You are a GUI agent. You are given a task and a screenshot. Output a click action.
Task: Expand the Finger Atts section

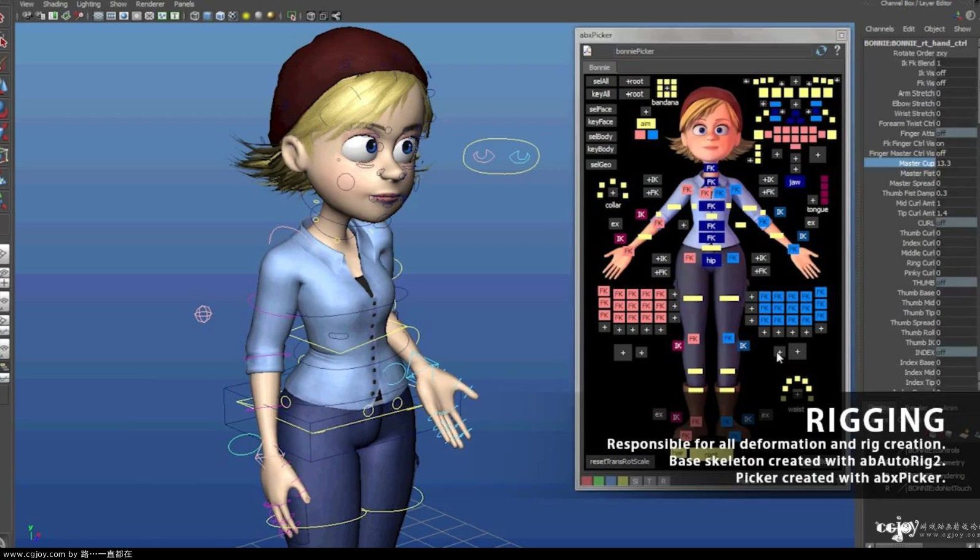pyautogui.click(x=917, y=133)
